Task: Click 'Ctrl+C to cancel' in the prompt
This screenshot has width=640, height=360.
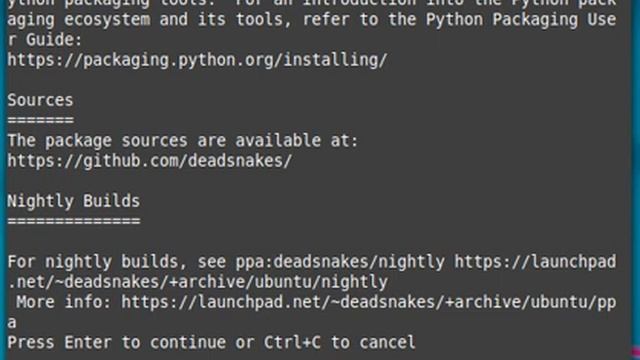Action: [x=340, y=342]
